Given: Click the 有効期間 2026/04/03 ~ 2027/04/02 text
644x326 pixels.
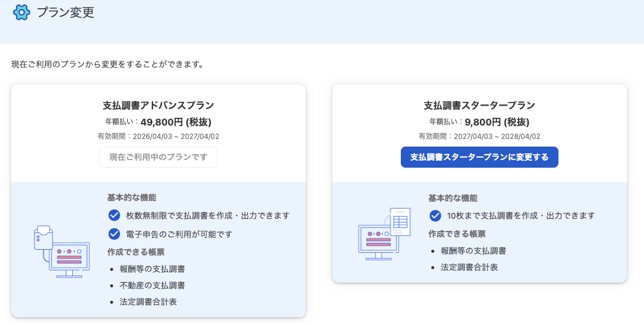Looking at the screenshot, I should tap(158, 137).
